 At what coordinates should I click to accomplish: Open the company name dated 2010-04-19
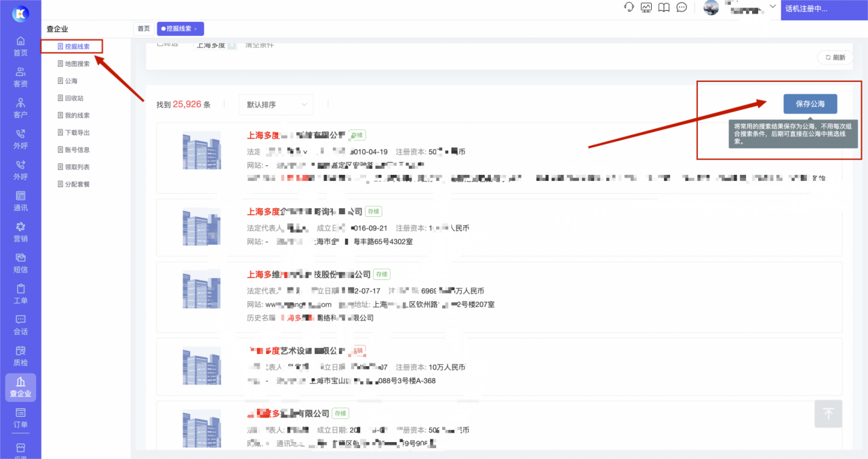point(296,135)
